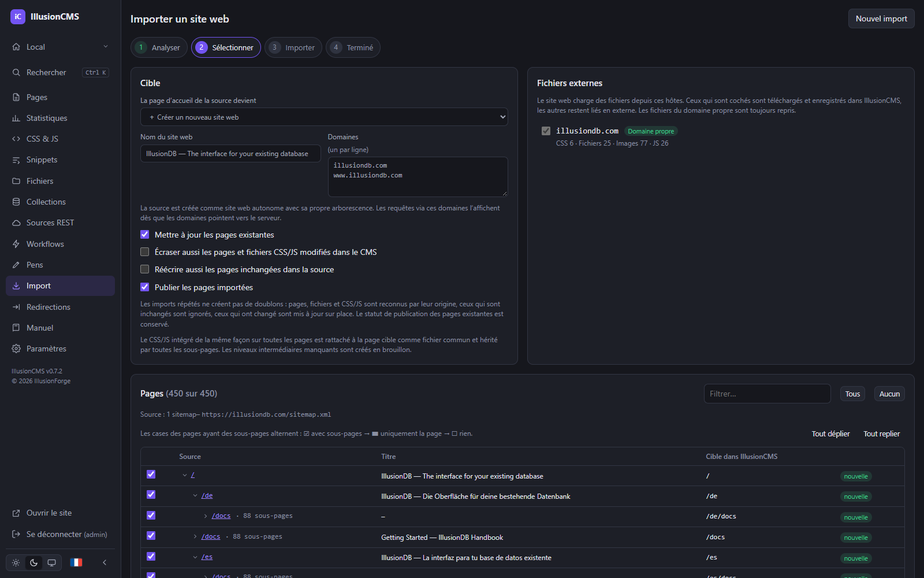Screen dimensions: 924x578
Task: Enable Écraser aussi les pages et fichiers CSS/JS
Action: (145, 252)
